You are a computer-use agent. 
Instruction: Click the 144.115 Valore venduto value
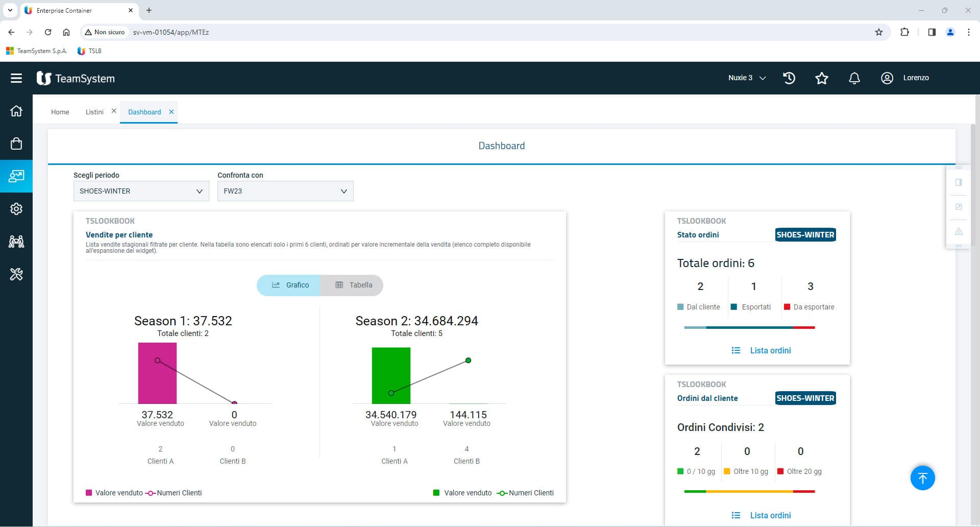468,415
